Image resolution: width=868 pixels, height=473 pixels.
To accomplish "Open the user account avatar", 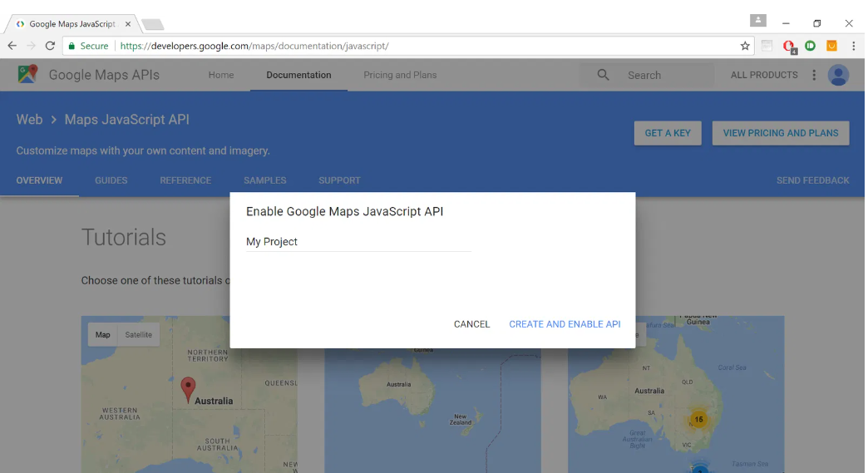I will point(838,75).
